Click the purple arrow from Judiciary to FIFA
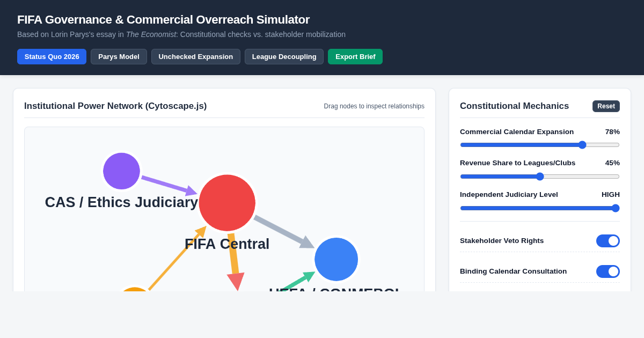The height and width of the screenshot is (338, 644). click(x=169, y=185)
